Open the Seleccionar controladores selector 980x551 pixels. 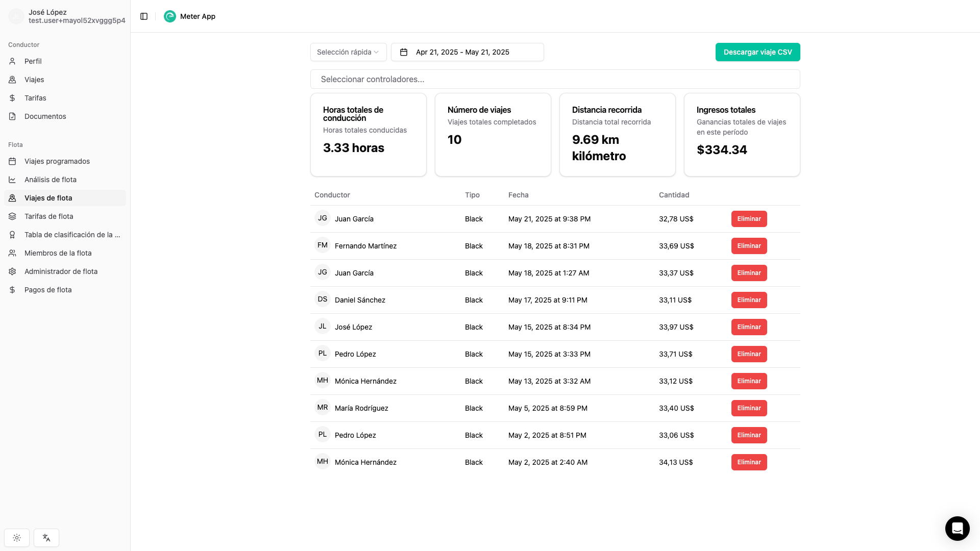click(x=555, y=79)
